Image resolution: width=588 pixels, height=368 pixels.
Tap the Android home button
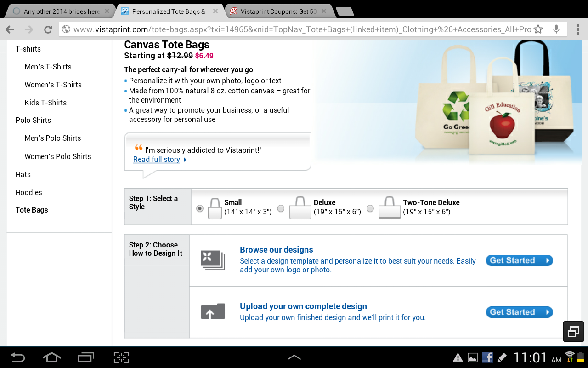(x=51, y=357)
